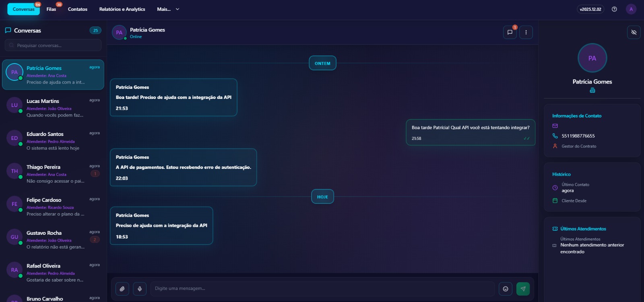Attach a file with the paperclip icon
644x302 pixels.
[122, 289]
